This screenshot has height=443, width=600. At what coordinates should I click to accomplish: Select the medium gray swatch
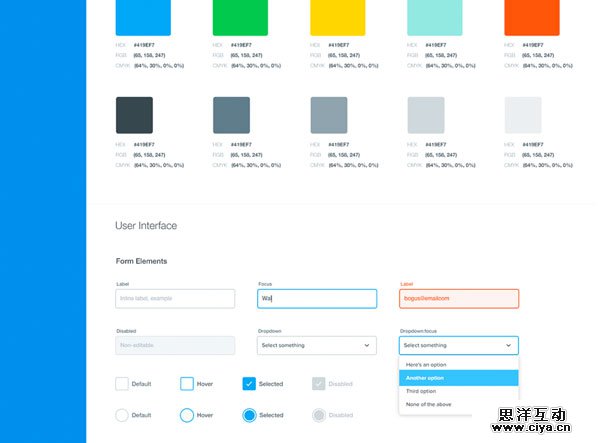coord(329,115)
